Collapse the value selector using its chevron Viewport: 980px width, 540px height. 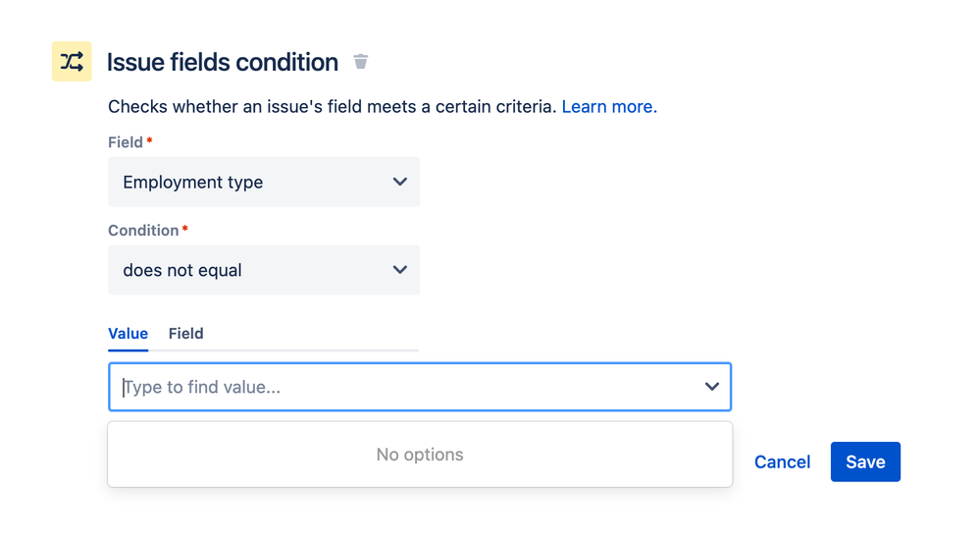(x=712, y=387)
